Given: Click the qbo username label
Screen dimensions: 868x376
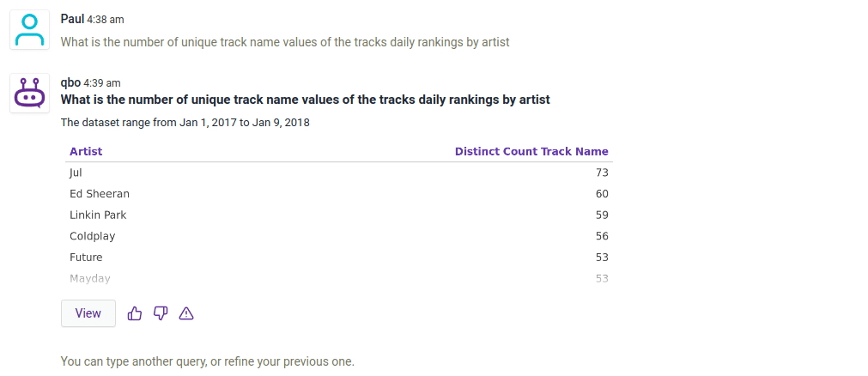Looking at the screenshot, I should pyautogui.click(x=70, y=82).
